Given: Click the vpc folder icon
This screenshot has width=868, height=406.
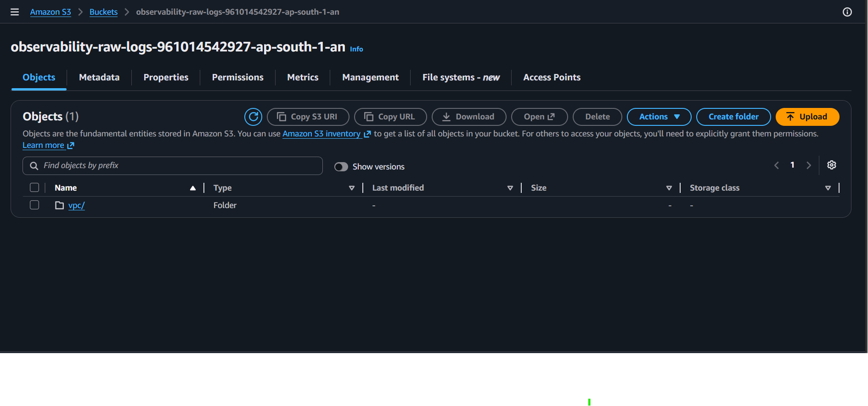Looking at the screenshot, I should tap(59, 205).
